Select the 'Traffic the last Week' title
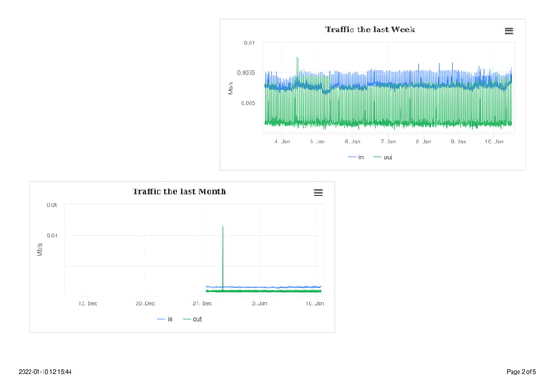555x392 pixels. click(x=370, y=30)
